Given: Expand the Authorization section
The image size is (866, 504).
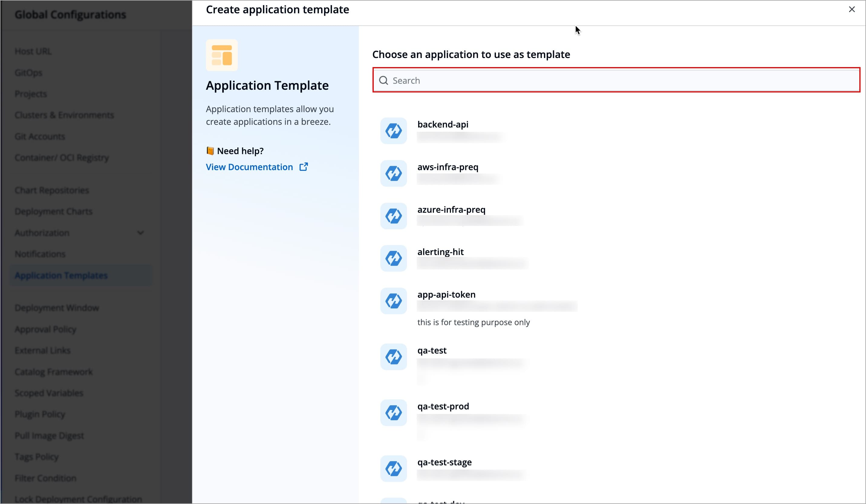Looking at the screenshot, I should tap(141, 233).
